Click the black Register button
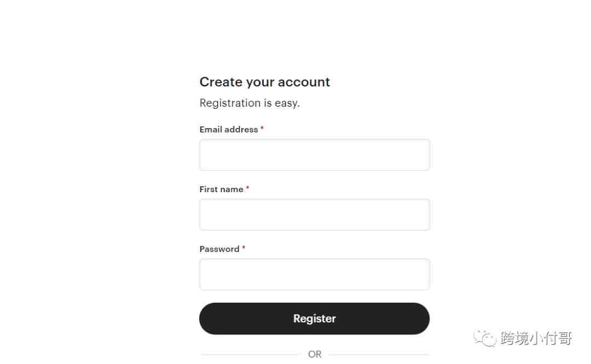This screenshot has height=364, width=591. click(314, 319)
